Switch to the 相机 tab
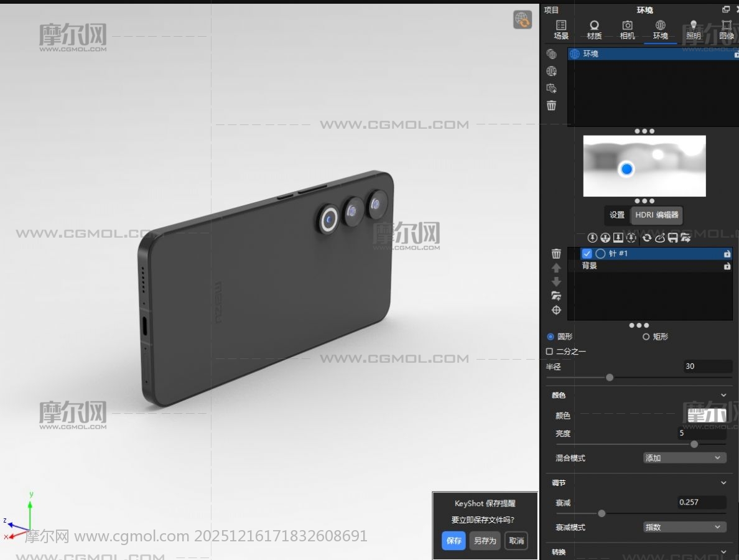Viewport: 739px width, 560px height. tap(627, 29)
